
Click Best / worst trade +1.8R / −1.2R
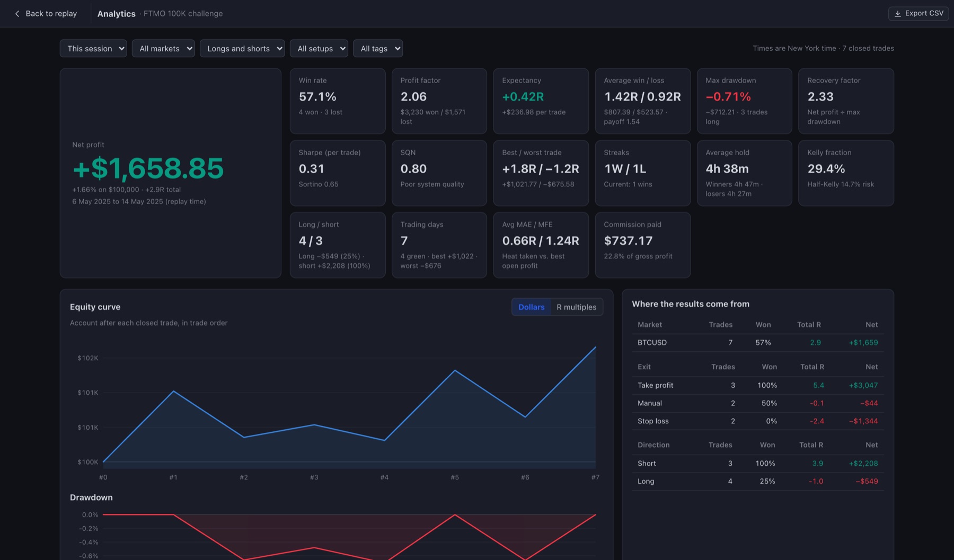[x=541, y=169]
